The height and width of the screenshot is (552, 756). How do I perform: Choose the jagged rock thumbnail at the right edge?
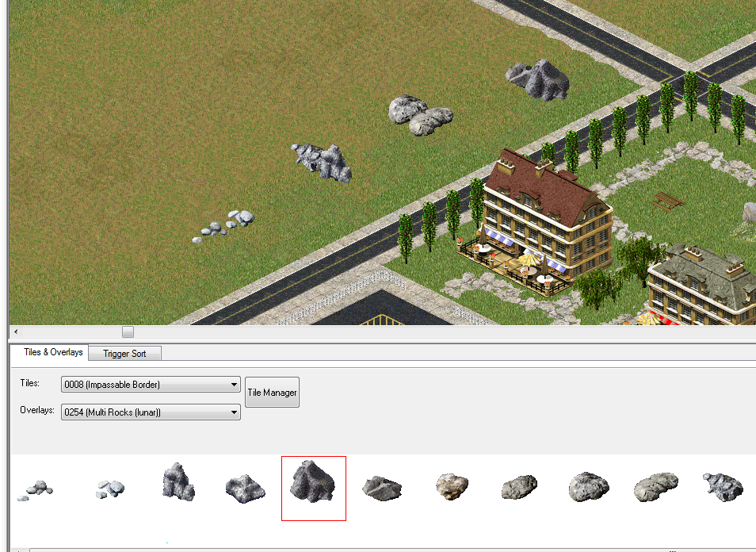coord(723,486)
